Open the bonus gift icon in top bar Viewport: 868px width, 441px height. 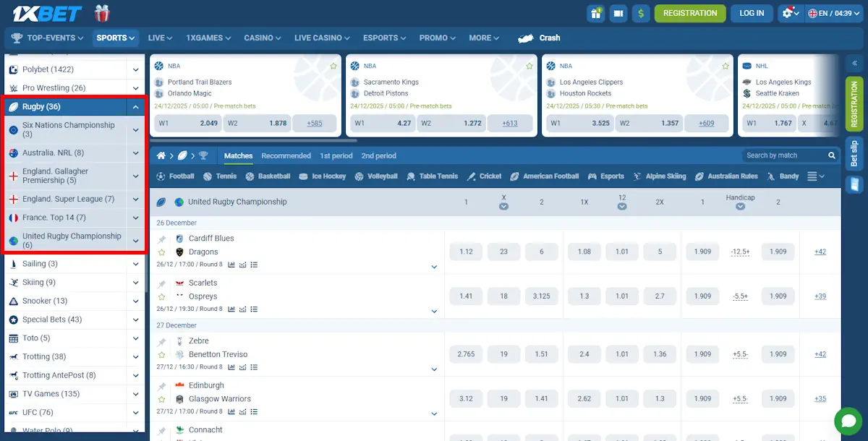pos(595,13)
